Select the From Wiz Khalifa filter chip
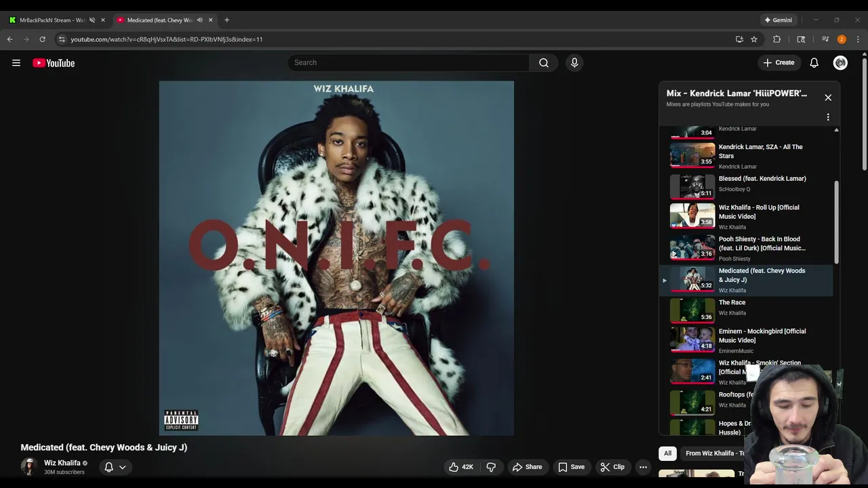 [x=712, y=453]
